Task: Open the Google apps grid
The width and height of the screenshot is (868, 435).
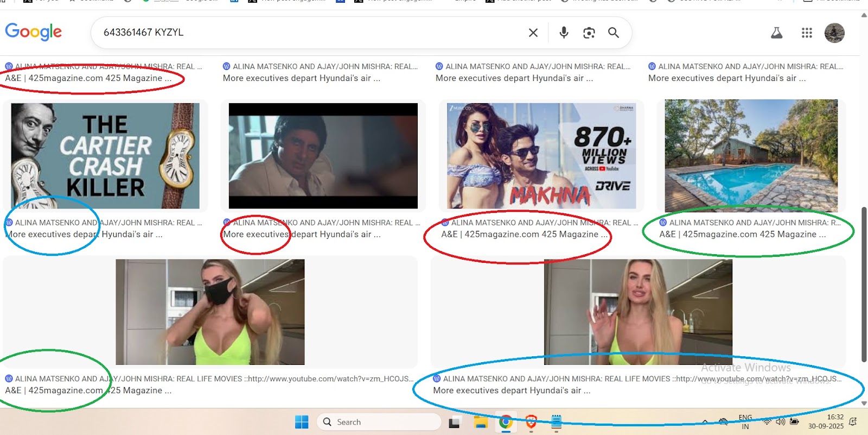Action: coord(807,33)
